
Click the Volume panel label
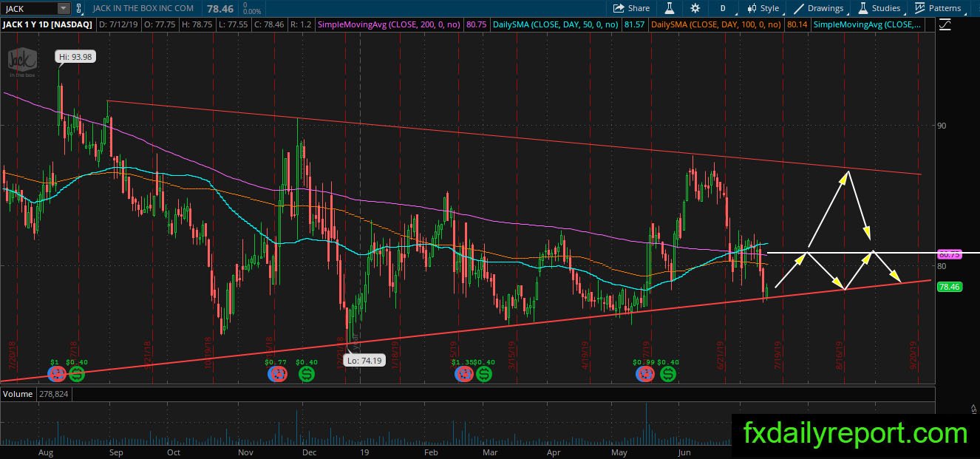click(x=18, y=394)
